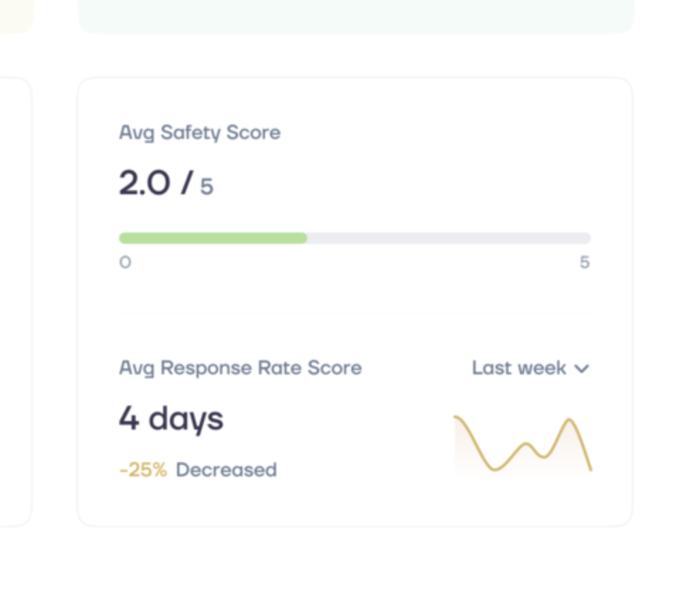Click the light teal card at the top
700x594 pixels.
coord(356,16)
